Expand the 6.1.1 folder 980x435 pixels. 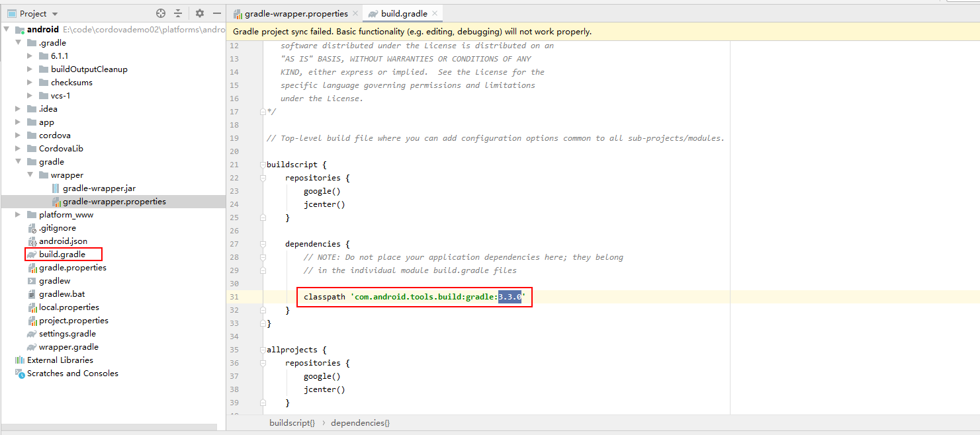click(x=29, y=56)
